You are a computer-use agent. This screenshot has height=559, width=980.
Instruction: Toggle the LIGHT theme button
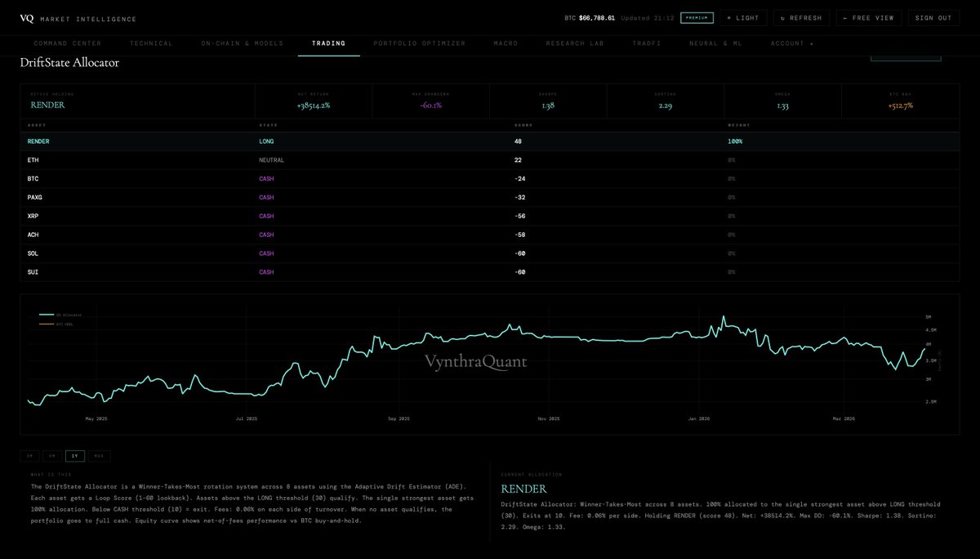pyautogui.click(x=742, y=18)
